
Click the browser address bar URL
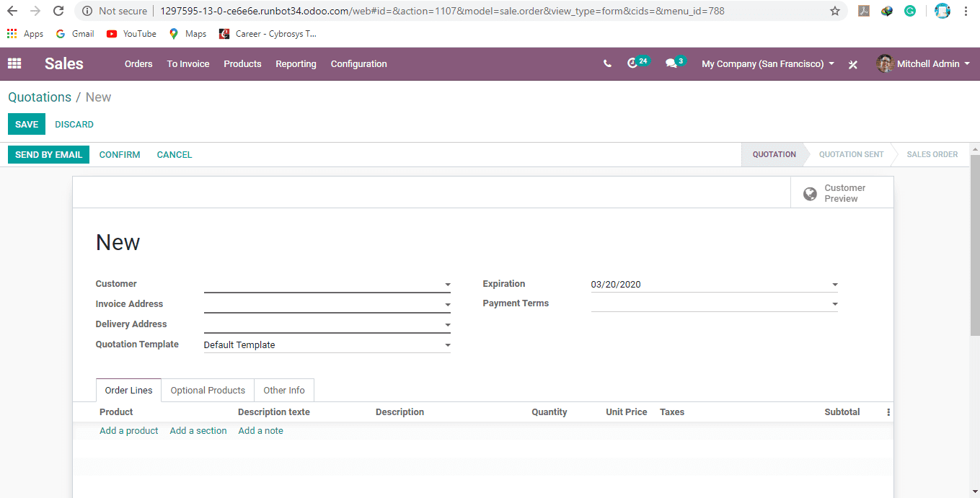[x=442, y=11]
